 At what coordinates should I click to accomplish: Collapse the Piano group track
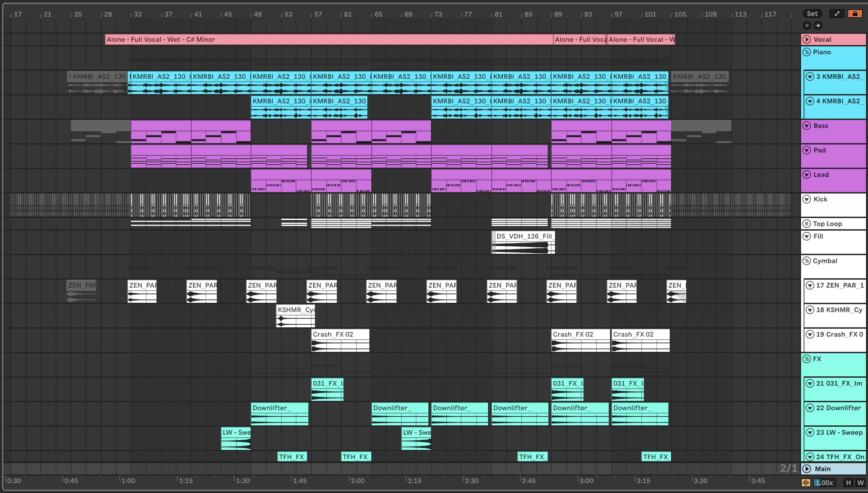(x=807, y=52)
